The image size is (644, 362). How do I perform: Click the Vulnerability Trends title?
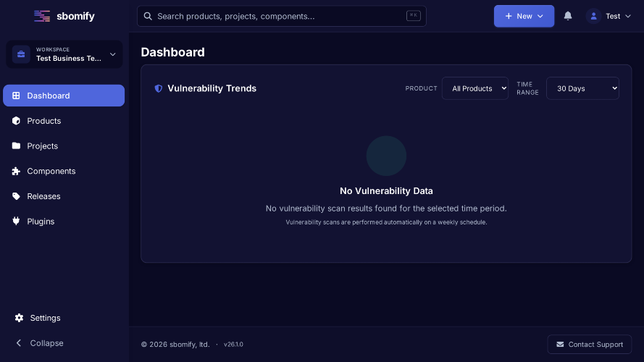click(x=212, y=88)
